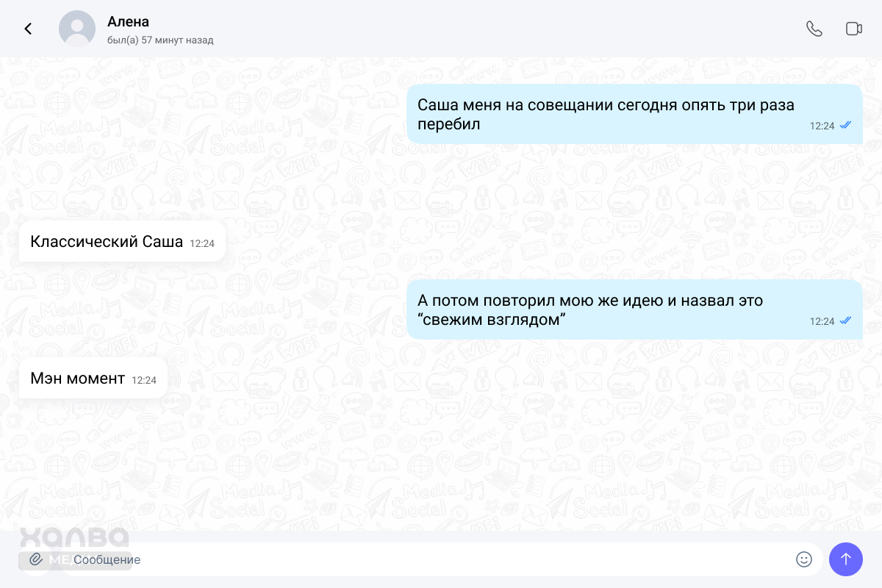
Task: Click the contact name Алена
Action: pyautogui.click(x=128, y=21)
